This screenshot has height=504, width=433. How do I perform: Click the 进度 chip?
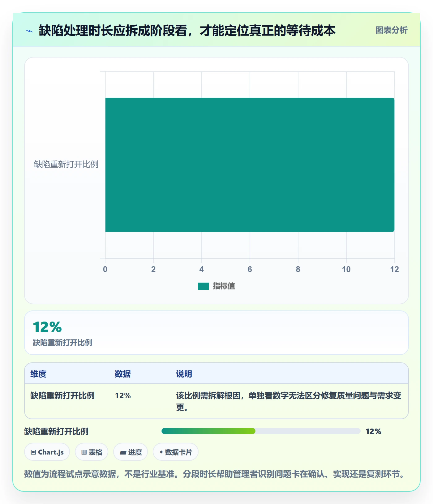point(131,452)
